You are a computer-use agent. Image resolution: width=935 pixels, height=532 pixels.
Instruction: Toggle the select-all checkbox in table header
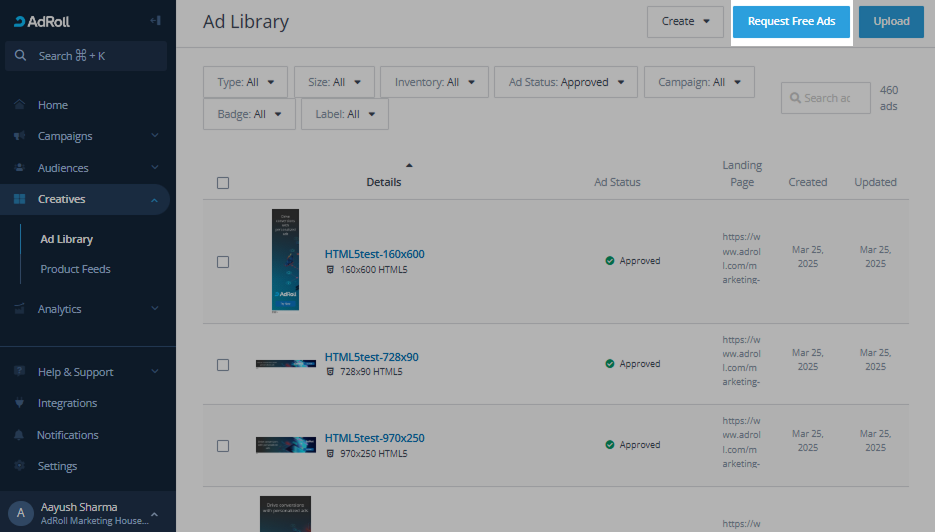pos(223,183)
